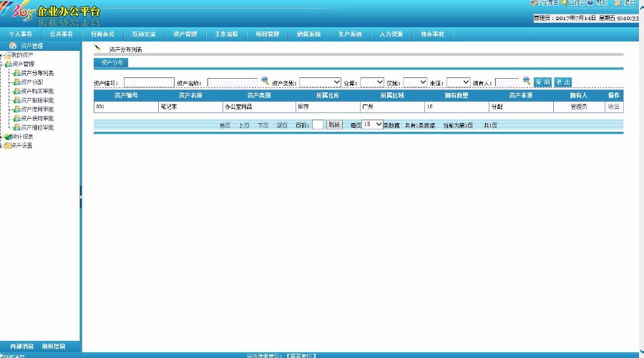Go to 下页 in pagination
Screen dimensions: 644x358
click(263, 125)
